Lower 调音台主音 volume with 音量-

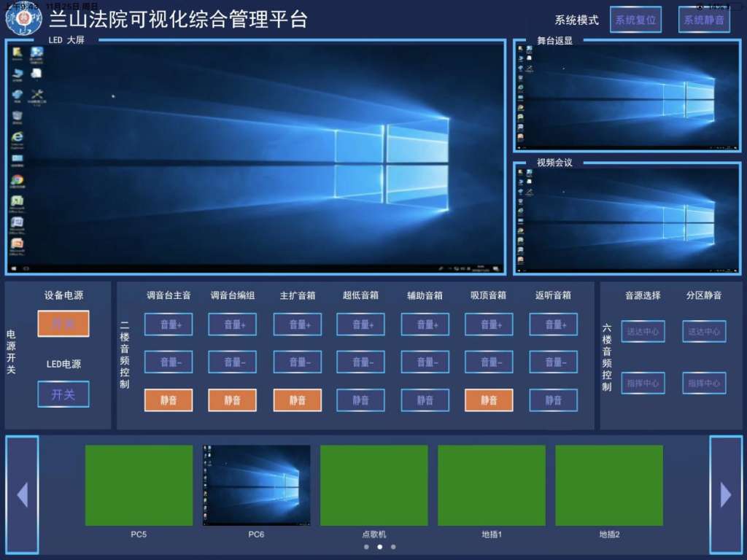point(169,362)
